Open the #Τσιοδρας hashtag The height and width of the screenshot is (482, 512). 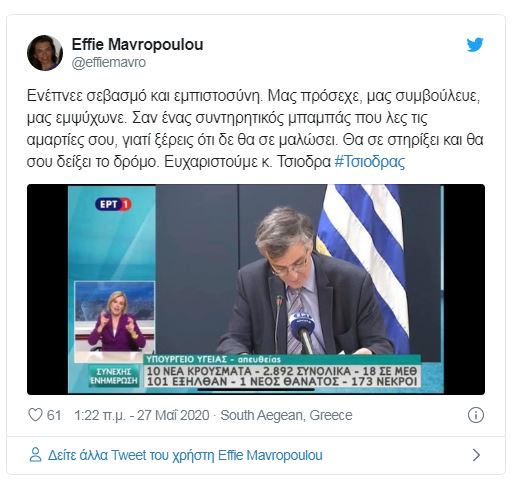click(x=370, y=162)
